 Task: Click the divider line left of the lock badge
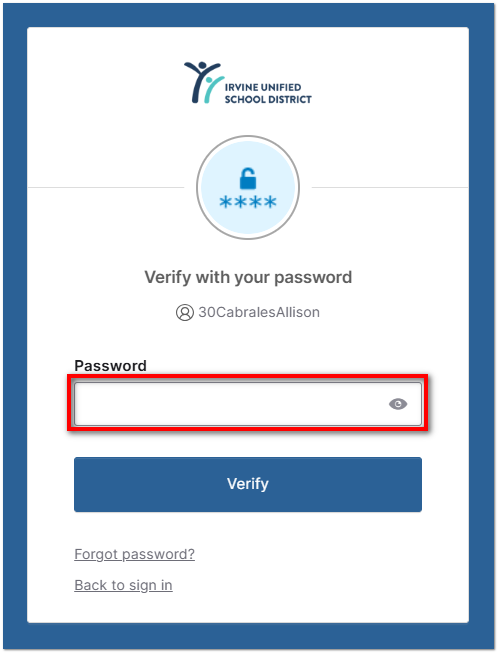coord(106,187)
